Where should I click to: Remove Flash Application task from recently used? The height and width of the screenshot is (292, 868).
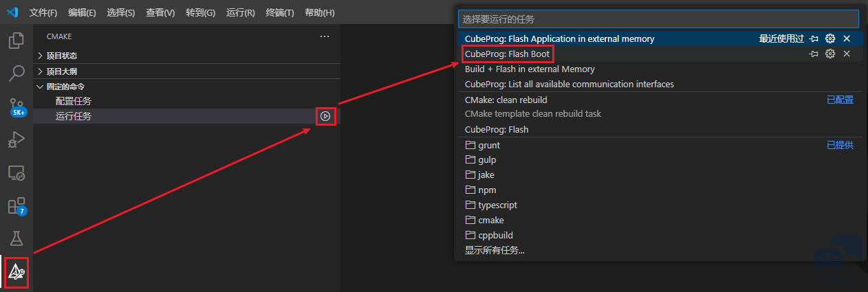coord(847,38)
